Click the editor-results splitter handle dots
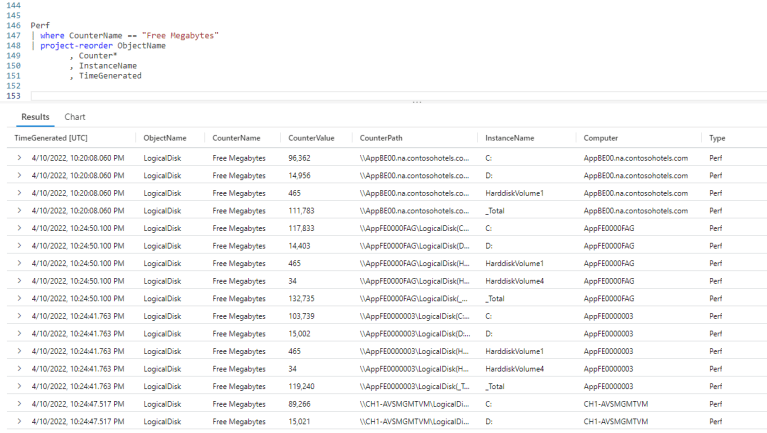The width and height of the screenshot is (767, 433). coord(417,102)
